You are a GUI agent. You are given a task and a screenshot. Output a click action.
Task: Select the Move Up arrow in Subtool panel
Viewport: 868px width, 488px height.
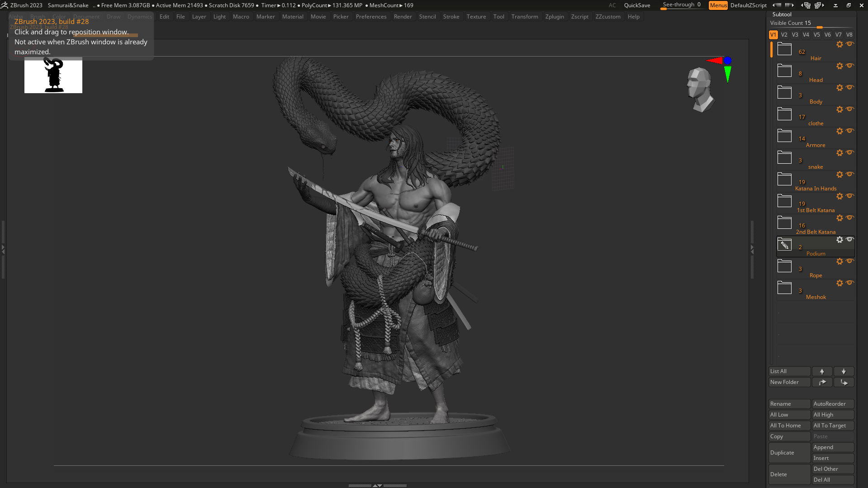[822, 371]
